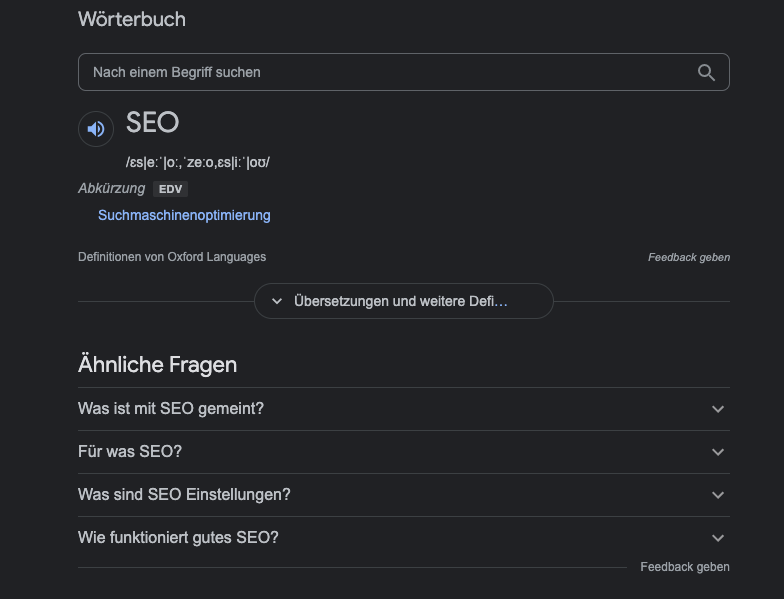The image size is (784, 599).
Task: Click the magnifier search icon
Action: pyautogui.click(x=706, y=72)
